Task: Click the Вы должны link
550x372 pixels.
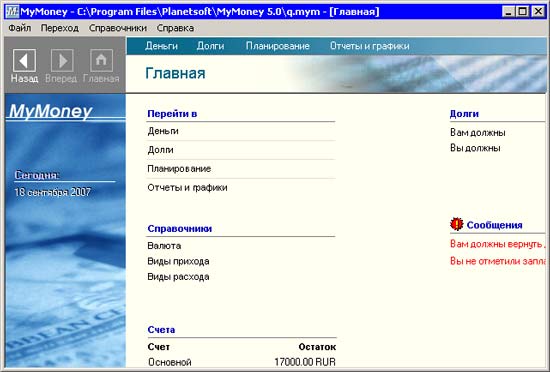Action: (475, 148)
